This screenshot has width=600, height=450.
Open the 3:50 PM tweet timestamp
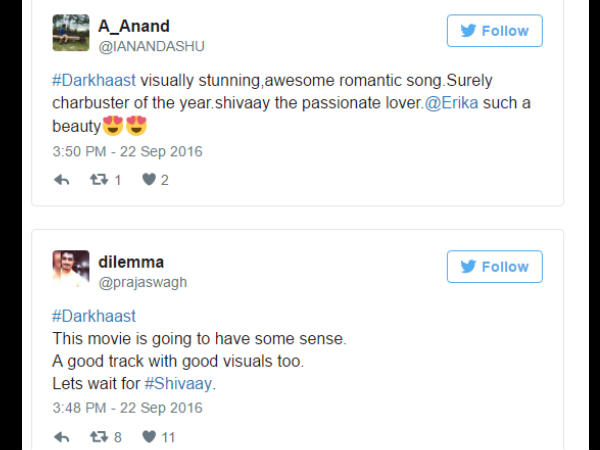tap(127, 152)
